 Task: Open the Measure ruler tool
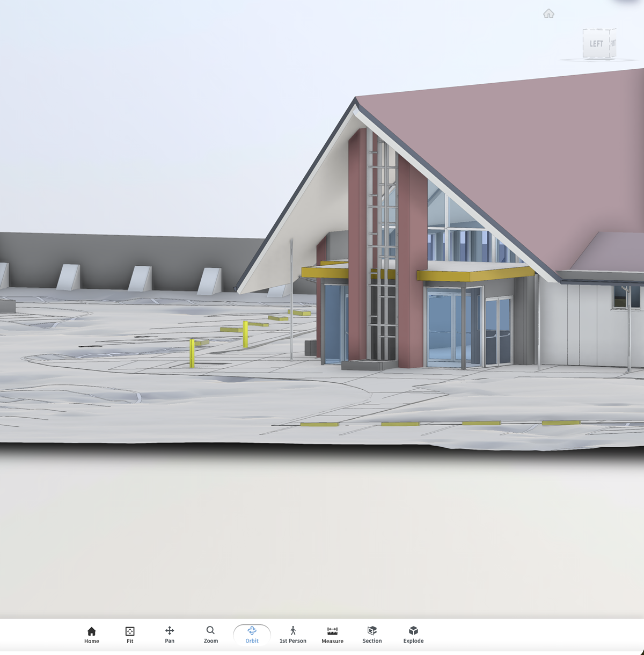pyautogui.click(x=332, y=634)
